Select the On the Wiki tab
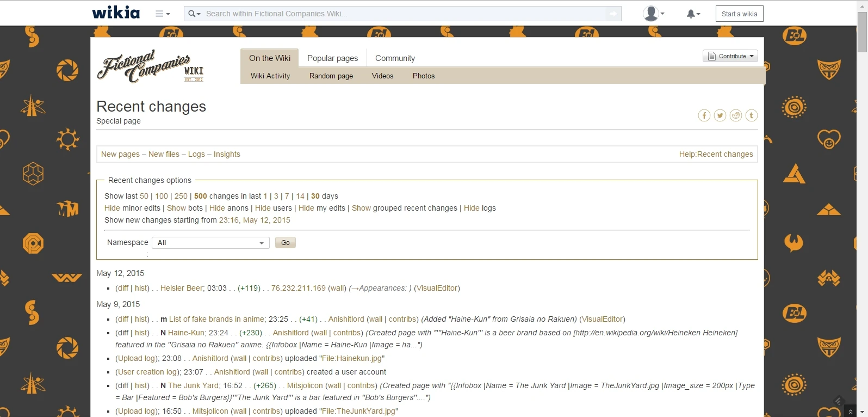Screen dimensions: 868x417 270,58
